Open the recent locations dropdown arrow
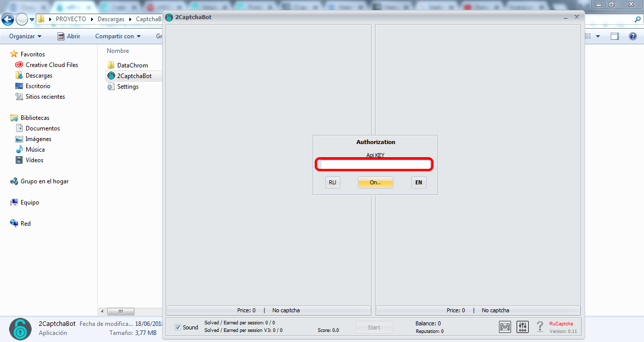The width and height of the screenshot is (644, 342). pos(32,19)
